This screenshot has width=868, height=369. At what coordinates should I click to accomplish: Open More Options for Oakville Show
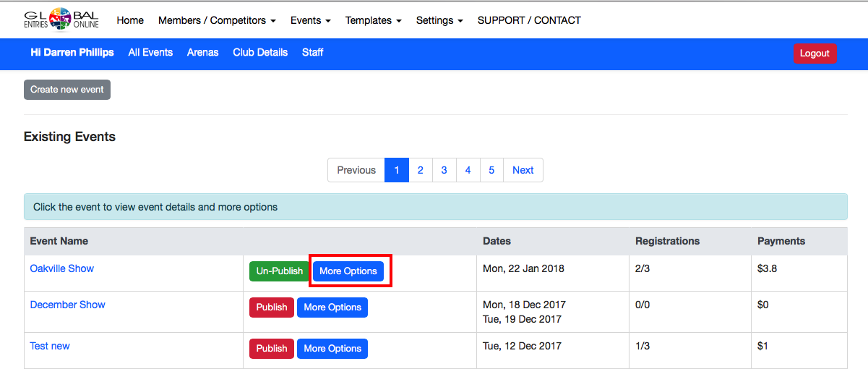point(348,271)
